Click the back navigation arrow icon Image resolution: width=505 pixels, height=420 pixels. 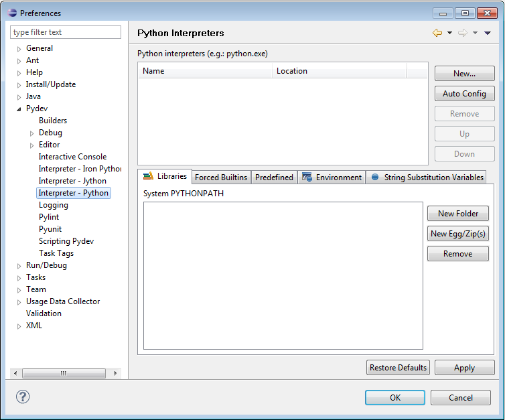437,33
